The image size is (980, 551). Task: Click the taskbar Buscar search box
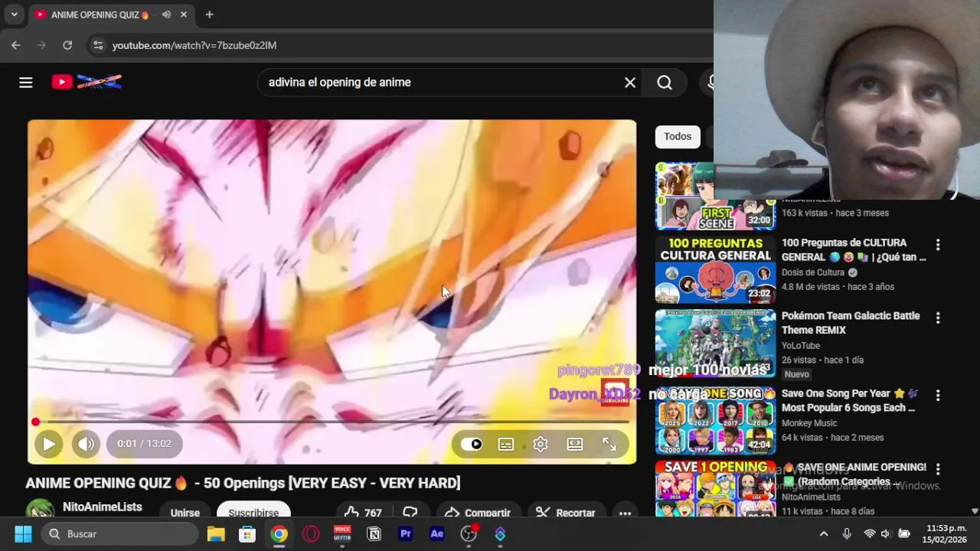point(120,534)
